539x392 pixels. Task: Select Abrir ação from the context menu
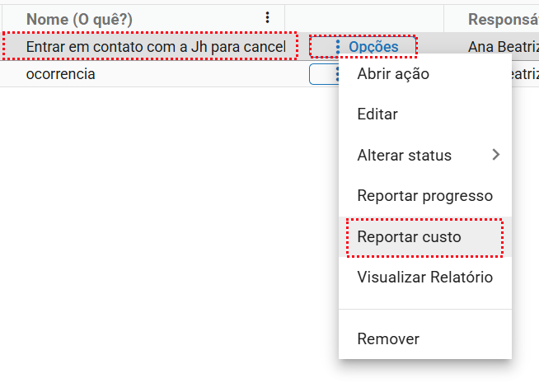click(393, 74)
